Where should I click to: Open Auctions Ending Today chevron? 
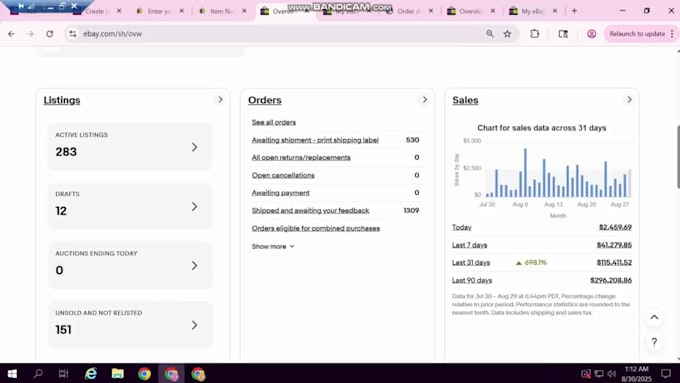194,266
